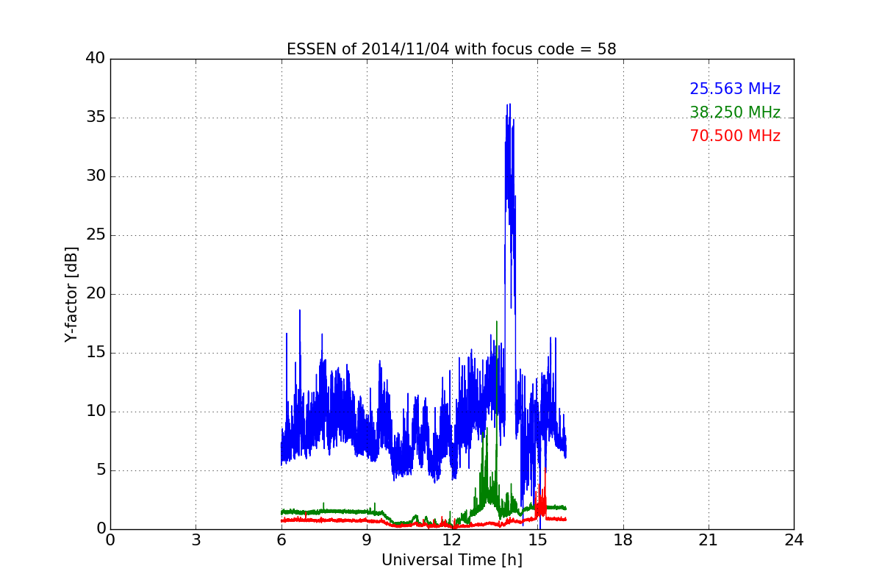This screenshot has width=882, height=588.
Task: Click the blue curve's tallest peak near 36 dB
Action: pyautogui.click(x=509, y=105)
